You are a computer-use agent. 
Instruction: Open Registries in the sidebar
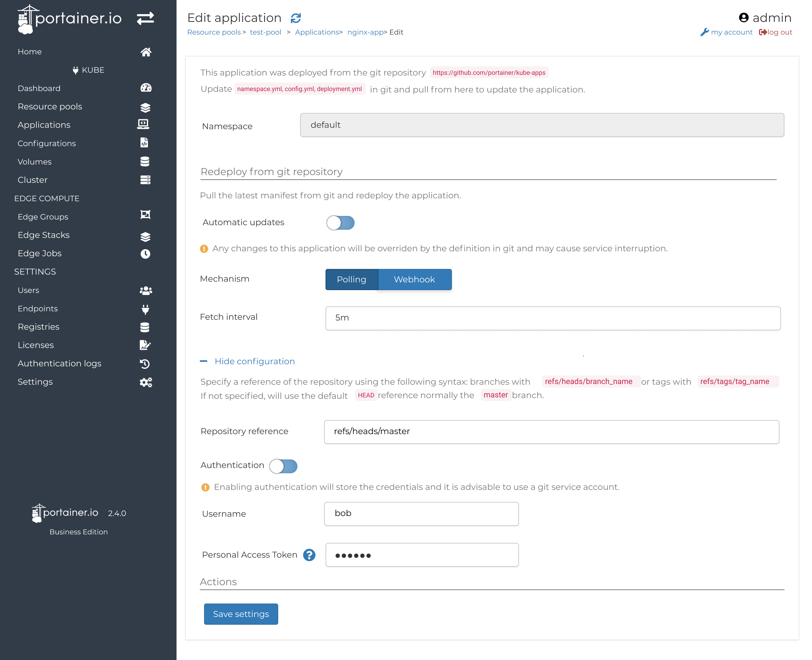click(x=38, y=326)
